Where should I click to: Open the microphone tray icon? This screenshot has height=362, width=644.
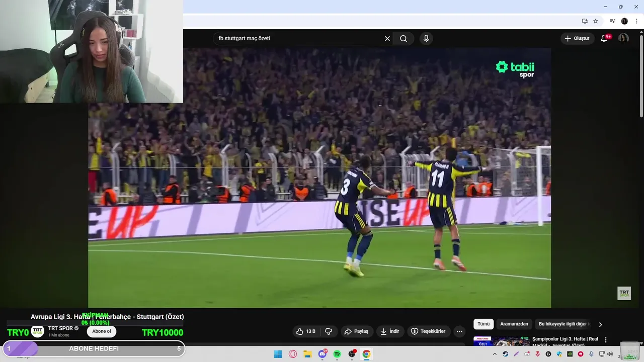click(x=591, y=354)
